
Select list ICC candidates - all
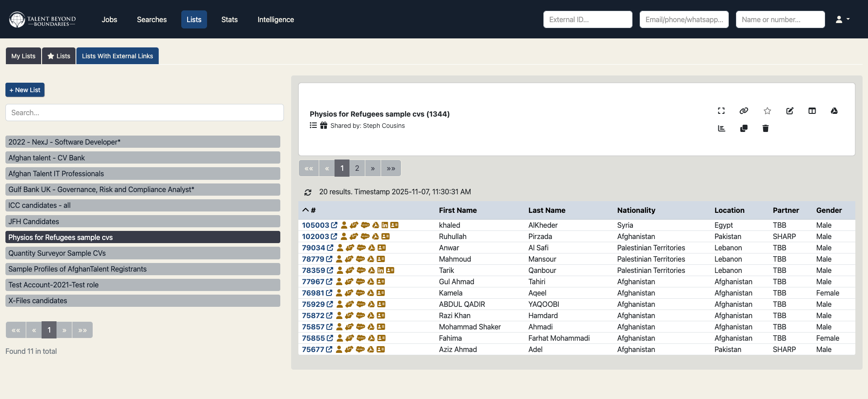(143, 205)
